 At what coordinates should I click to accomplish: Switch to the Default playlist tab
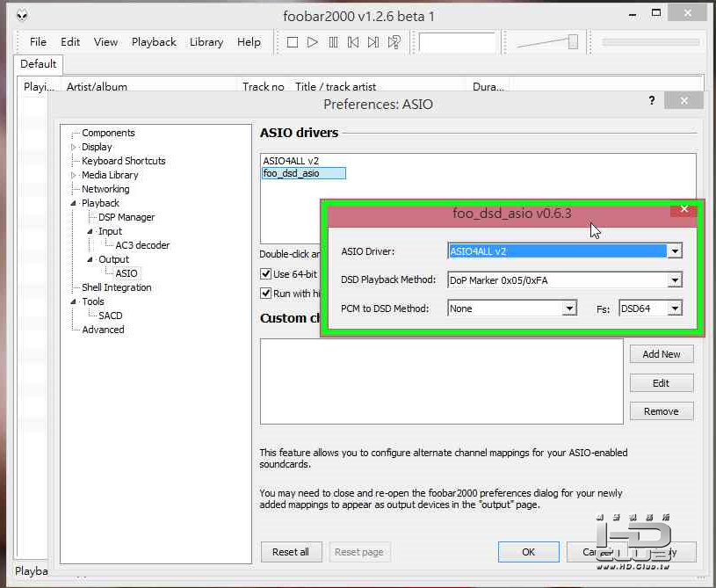click(39, 64)
